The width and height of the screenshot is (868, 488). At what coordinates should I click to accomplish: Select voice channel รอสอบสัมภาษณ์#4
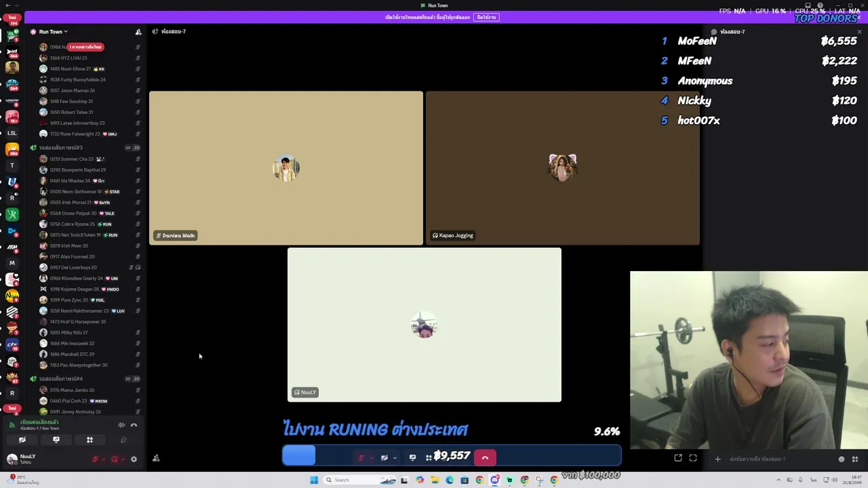61,379
